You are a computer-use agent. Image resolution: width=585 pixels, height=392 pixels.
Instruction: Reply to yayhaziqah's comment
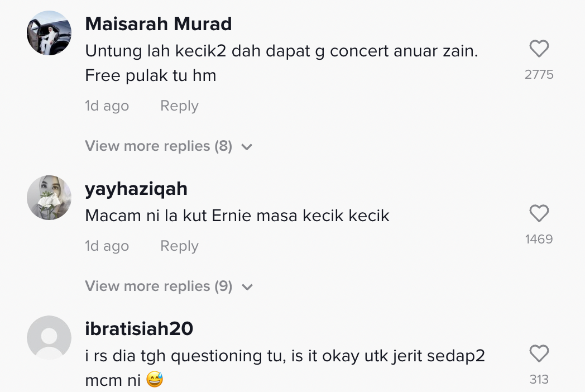tap(179, 246)
